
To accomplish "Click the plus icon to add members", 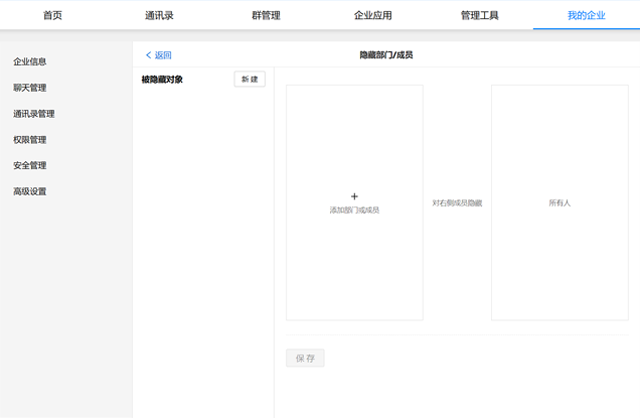I will [354, 197].
